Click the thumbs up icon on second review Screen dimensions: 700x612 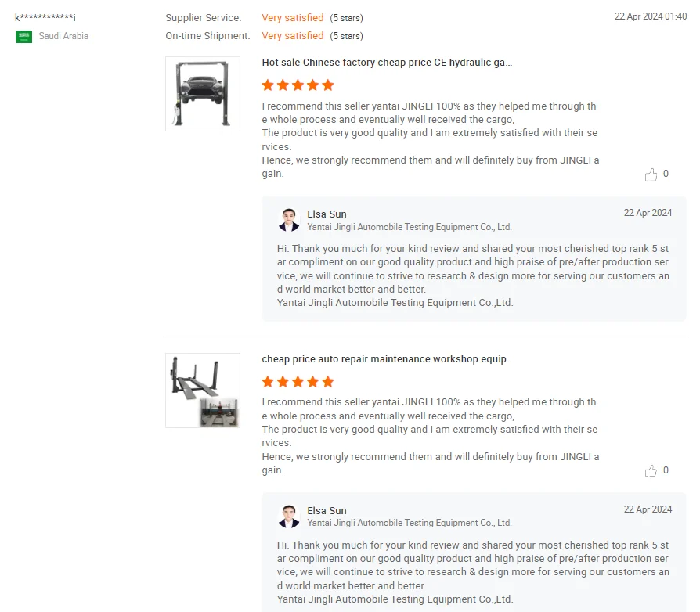(x=651, y=470)
